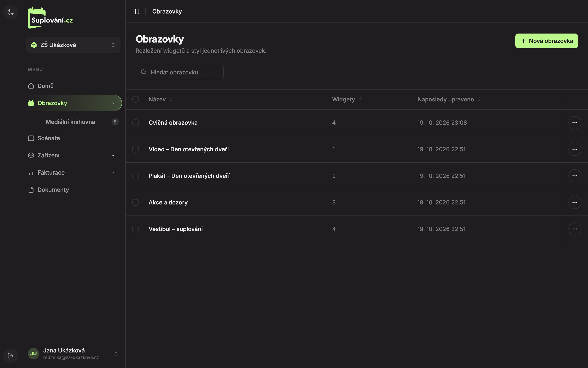Open actions menu for Akce a dozory

pyautogui.click(x=575, y=202)
